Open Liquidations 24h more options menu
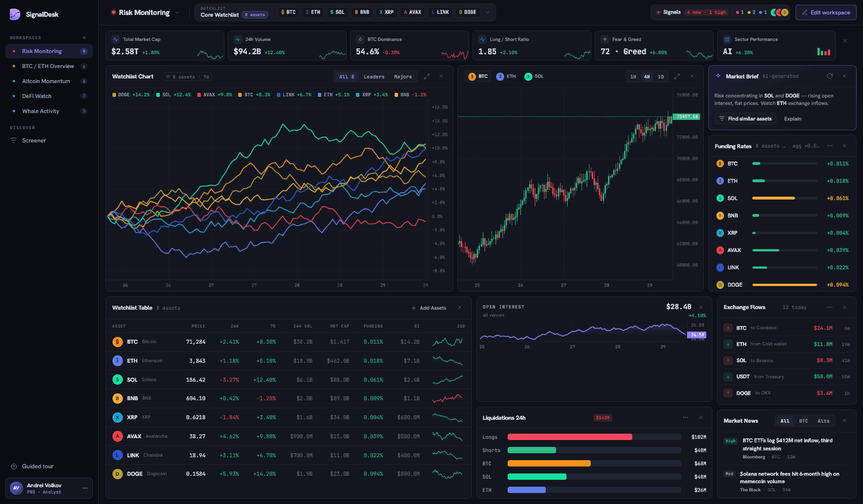863x504 pixels. 685,418
